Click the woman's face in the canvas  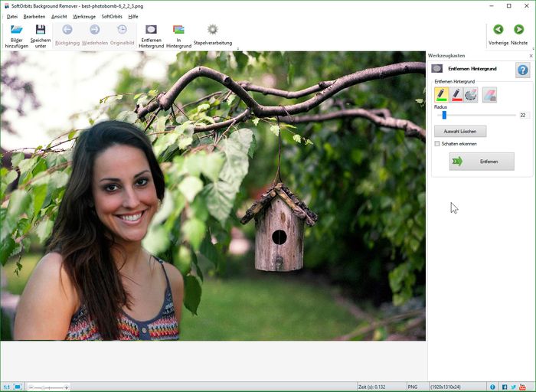[125, 193]
